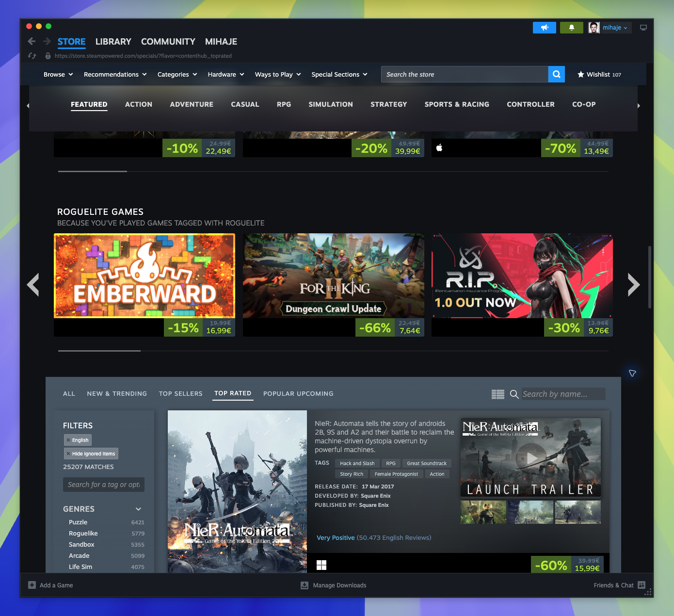The image size is (674, 616).
Task: Open the mihaje account dropdown
Action: [x=615, y=28]
